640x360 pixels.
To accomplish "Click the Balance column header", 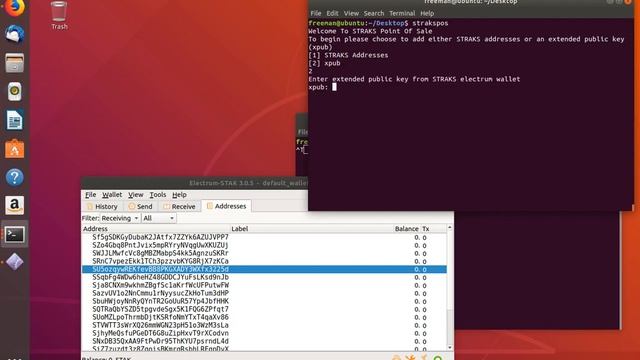I will coord(407,229).
